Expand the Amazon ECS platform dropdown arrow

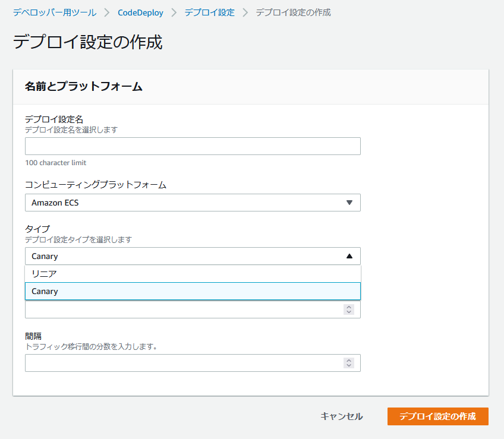[x=349, y=203]
